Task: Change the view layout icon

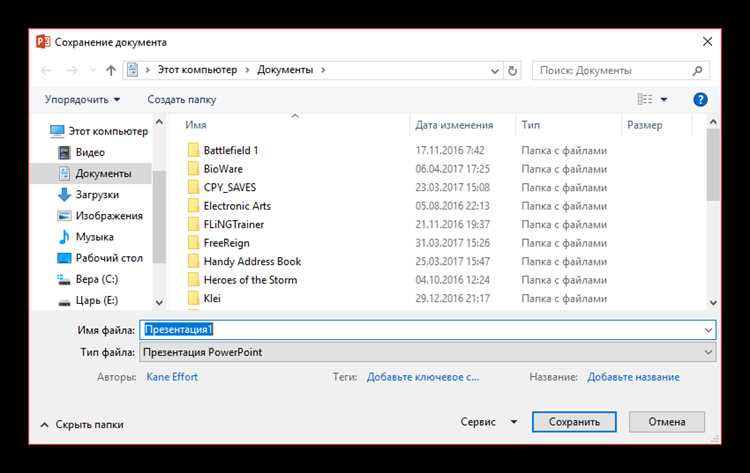Action: pos(645,99)
